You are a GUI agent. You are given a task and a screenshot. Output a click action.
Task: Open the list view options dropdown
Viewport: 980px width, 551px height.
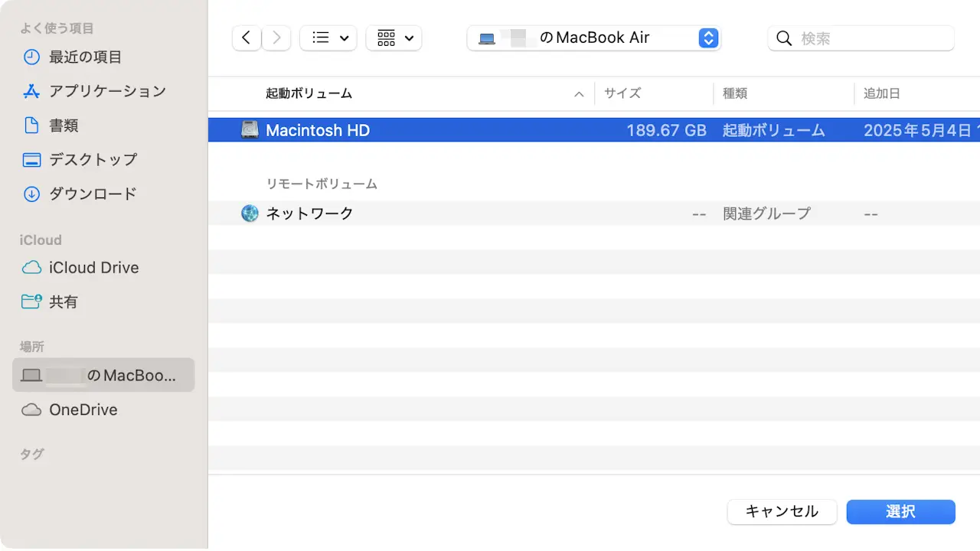pos(328,37)
